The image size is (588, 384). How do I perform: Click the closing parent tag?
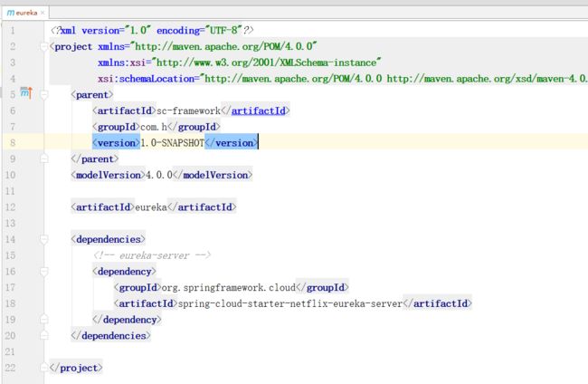[x=95, y=158]
